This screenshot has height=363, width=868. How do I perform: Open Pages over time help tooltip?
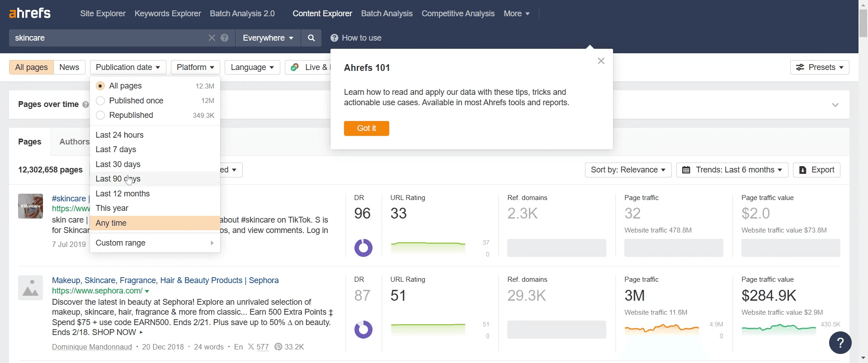(x=85, y=104)
